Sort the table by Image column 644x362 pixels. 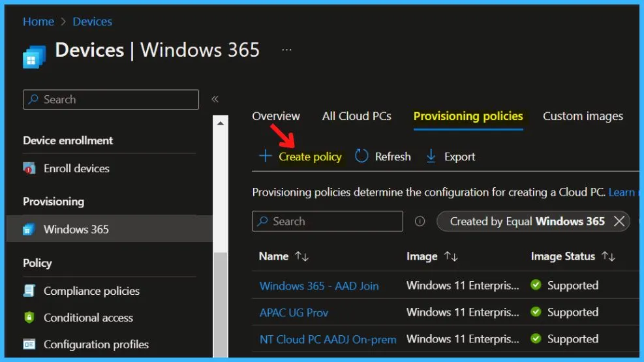tap(432, 256)
